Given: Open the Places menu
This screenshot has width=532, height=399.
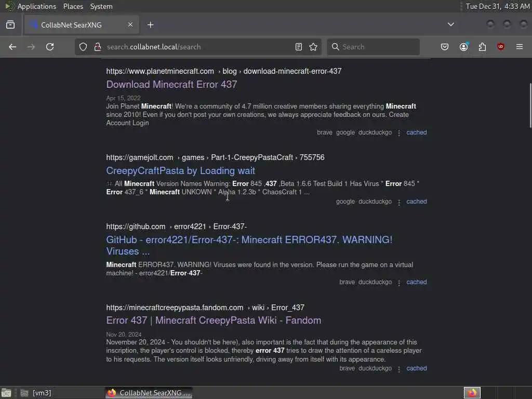Looking at the screenshot, I should (x=73, y=6).
